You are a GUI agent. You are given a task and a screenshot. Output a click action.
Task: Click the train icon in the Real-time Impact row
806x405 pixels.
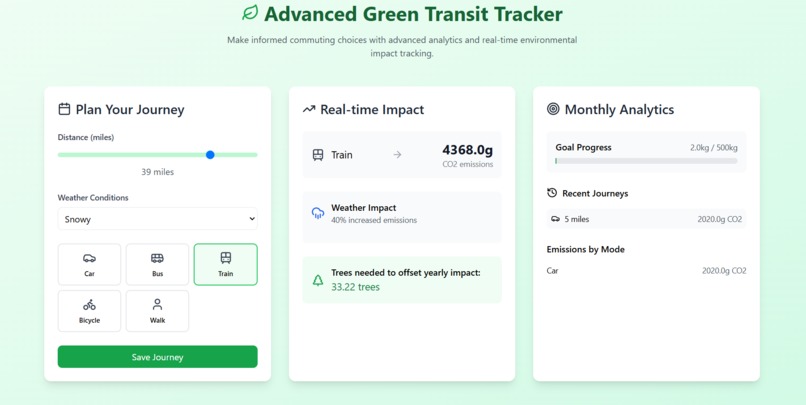click(318, 155)
